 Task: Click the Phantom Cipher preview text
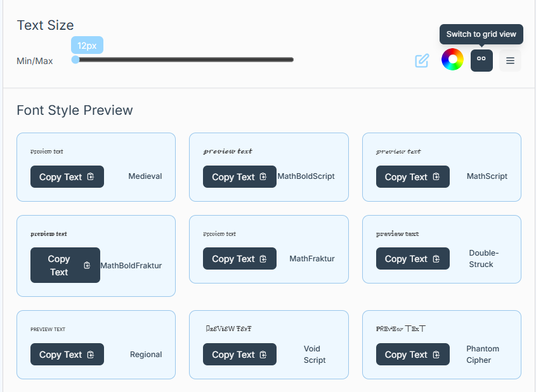click(x=401, y=329)
